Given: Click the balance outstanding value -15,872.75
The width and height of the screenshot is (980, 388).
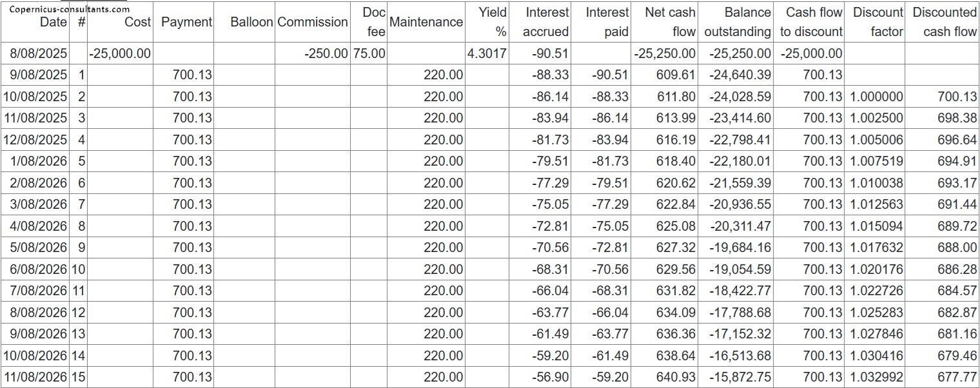Looking at the screenshot, I should pos(740,377).
